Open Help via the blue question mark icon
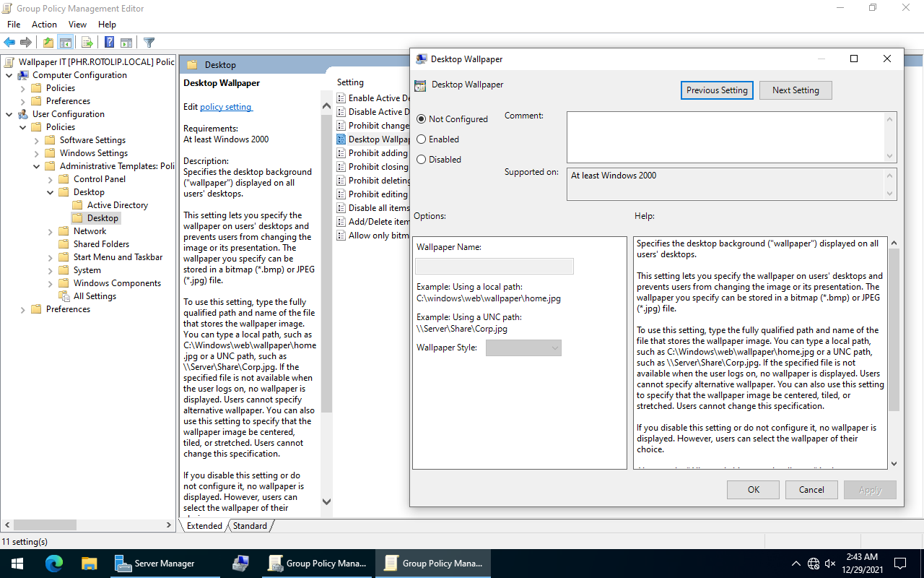 click(109, 43)
